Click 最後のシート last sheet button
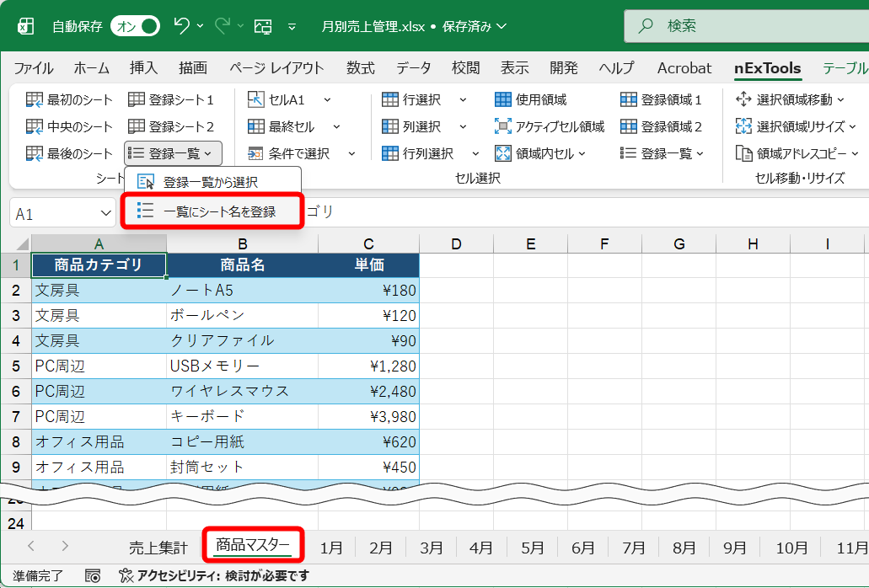The image size is (869, 588). click(69, 153)
